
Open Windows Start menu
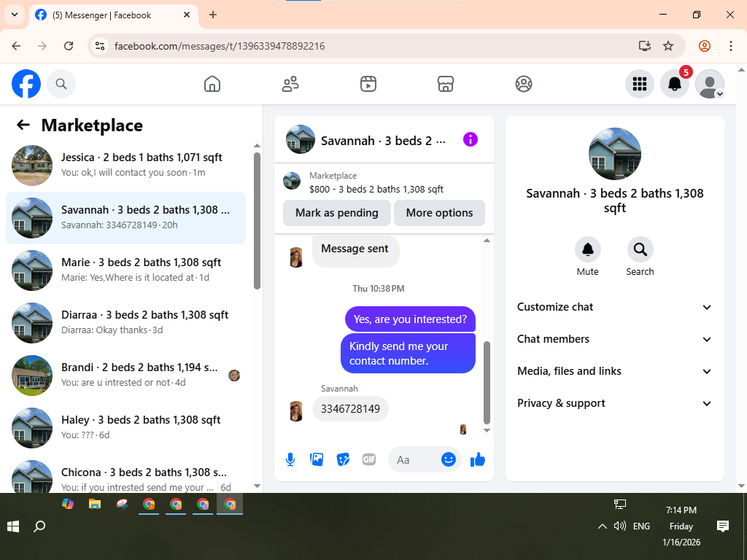13,526
